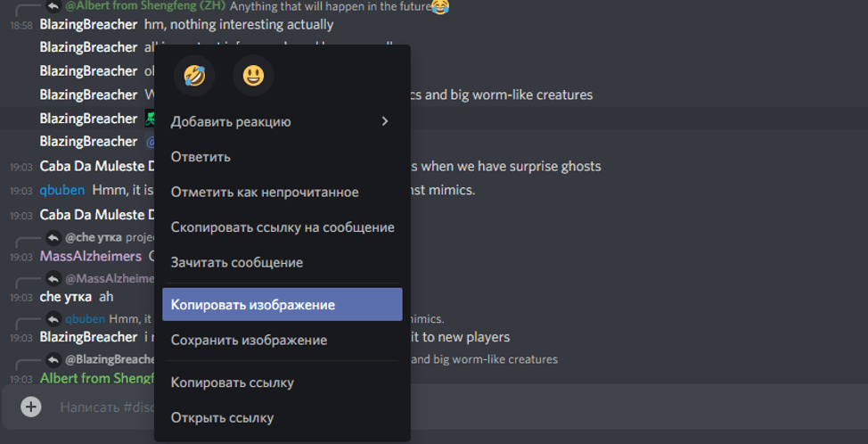This screenshot has width=868, height=444.
Task: Click the plus attachment icon in message bar
Action: pyautogui.click(x=31, y=407)
